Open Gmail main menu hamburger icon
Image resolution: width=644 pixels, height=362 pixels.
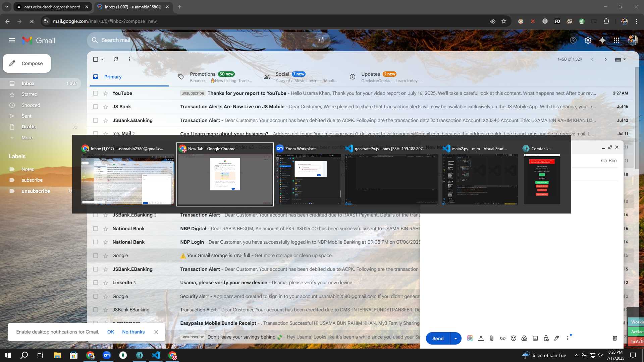click(12, 41)
